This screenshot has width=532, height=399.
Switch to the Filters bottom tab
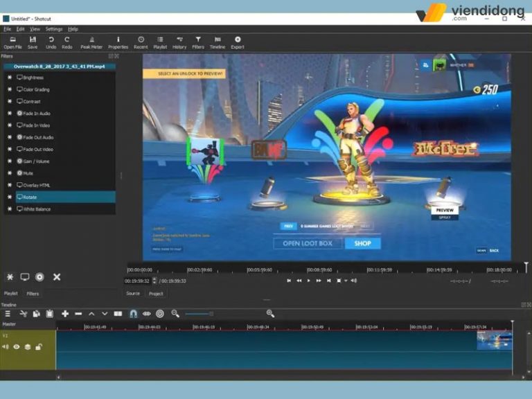[33, 294]
